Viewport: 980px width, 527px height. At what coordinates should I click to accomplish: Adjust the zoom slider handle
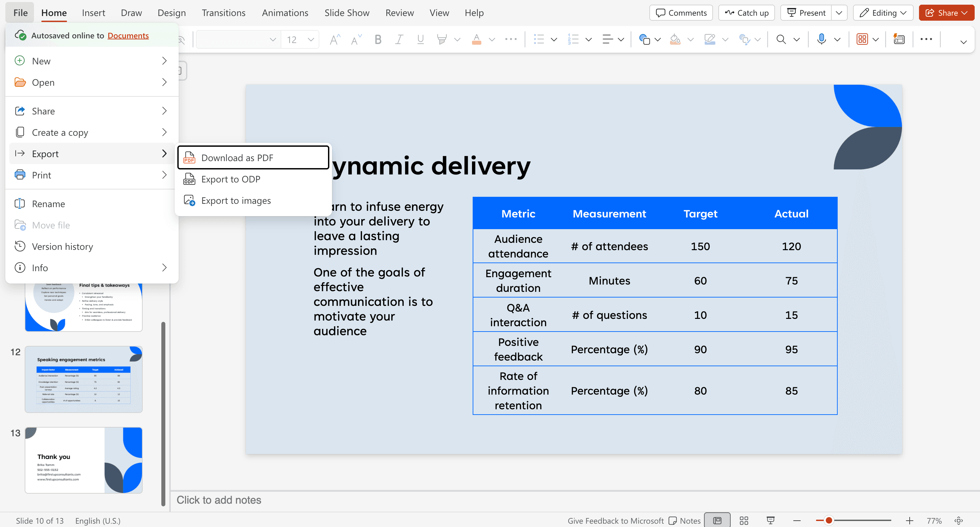click(x=829, y=520)
